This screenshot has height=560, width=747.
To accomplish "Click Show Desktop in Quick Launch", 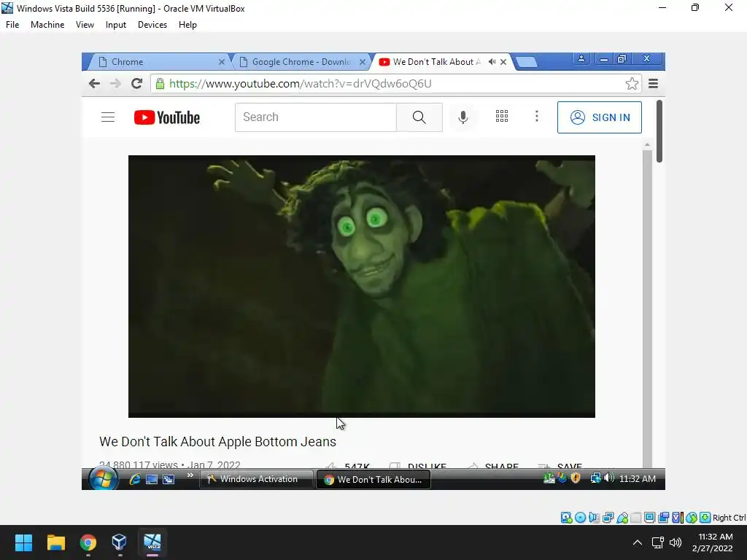I will pyautogui.click(x=152, y=480).
